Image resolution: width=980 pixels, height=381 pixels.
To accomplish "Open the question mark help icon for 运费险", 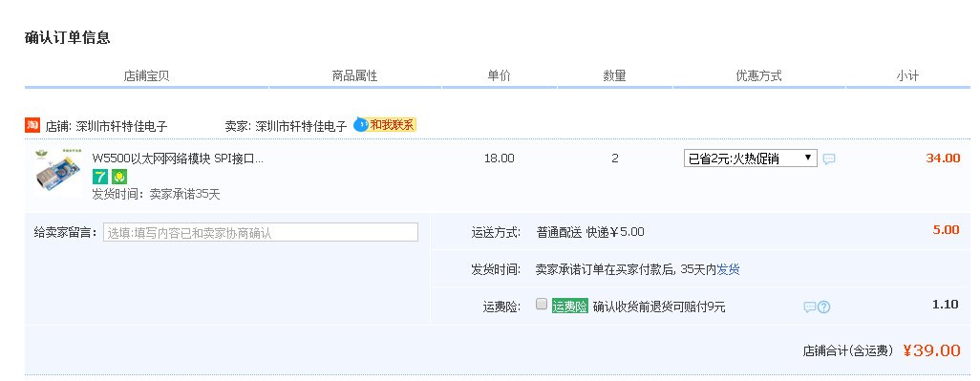I will (x=823, y=307).
